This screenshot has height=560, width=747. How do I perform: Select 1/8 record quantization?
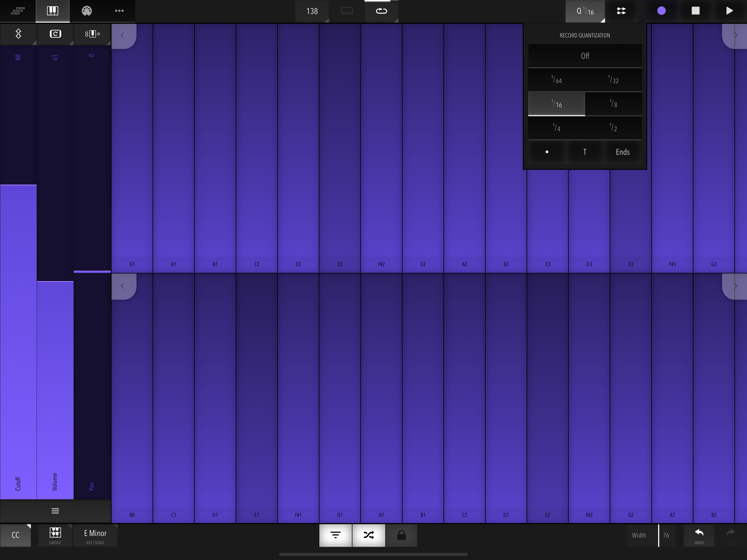point(613,104)
